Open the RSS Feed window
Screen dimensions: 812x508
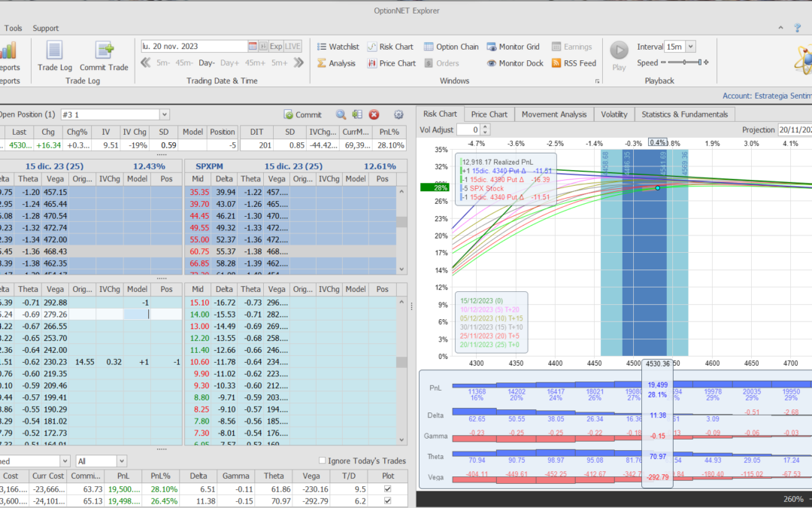coord(574,63)
